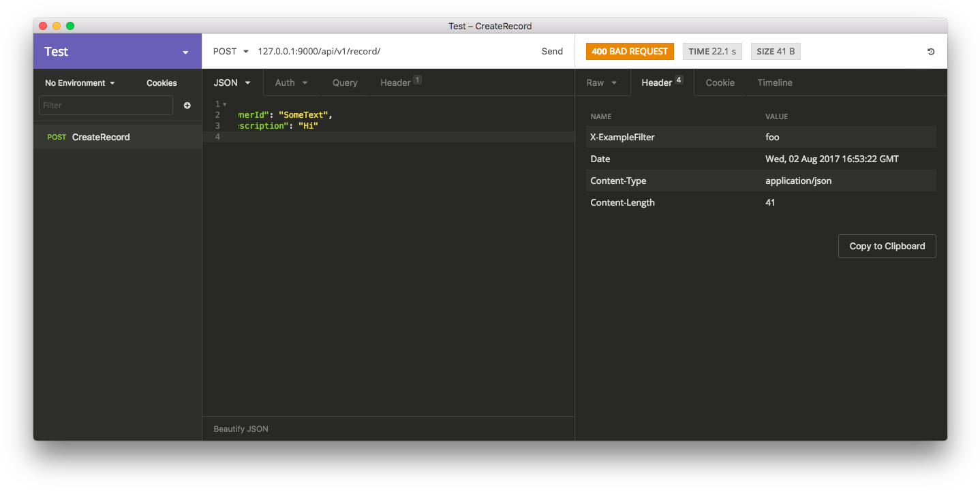Open the Test workspace dropdown

pyautogui.click(x=185, y=52)
